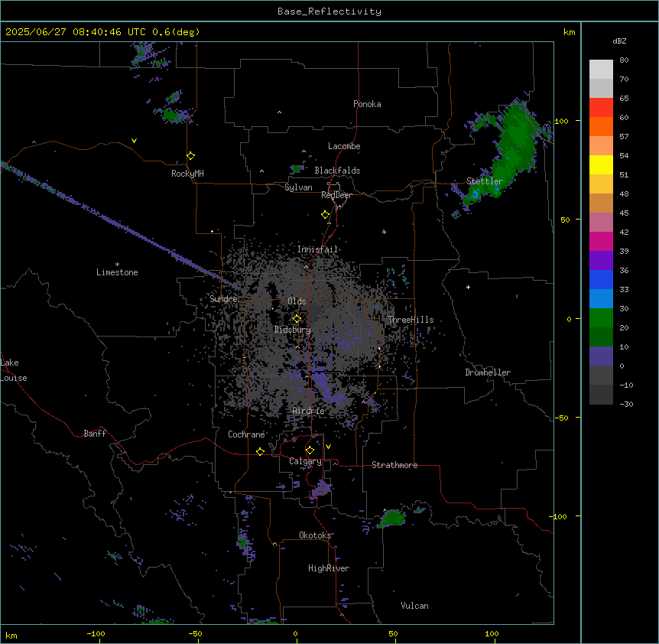Pick the yellow 54-51 dBZ legend swatch

click(601, 164)
